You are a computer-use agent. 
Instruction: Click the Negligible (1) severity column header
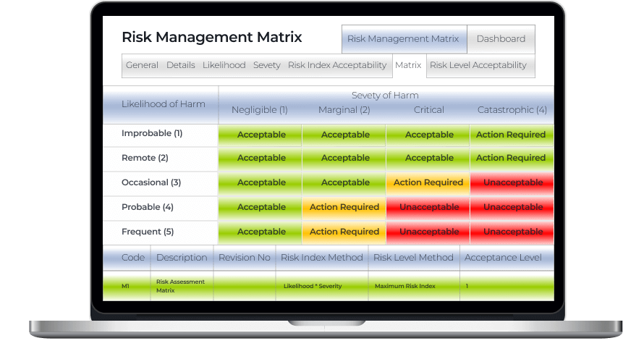tap(260, 110)
